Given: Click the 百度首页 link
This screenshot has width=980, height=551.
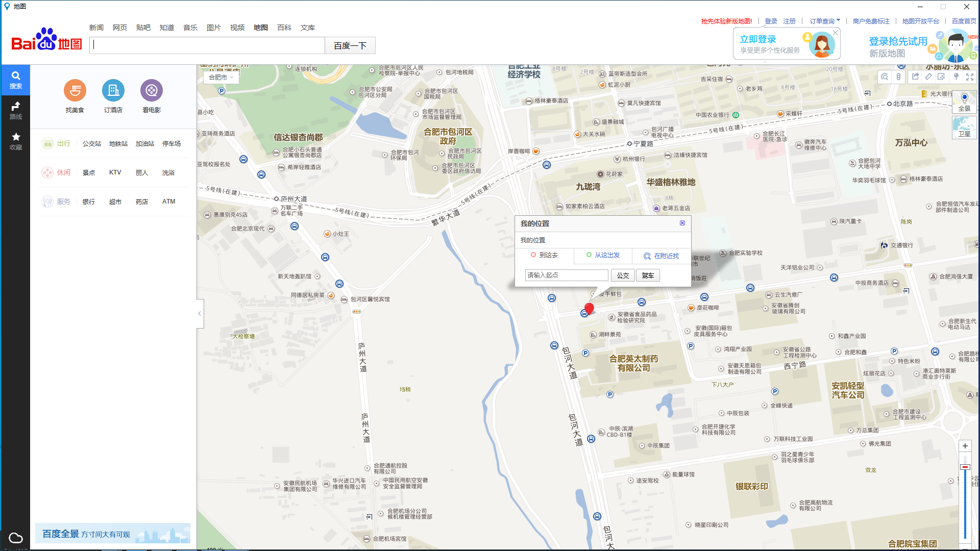Looking at the screenshot, I should tap(964, 21).
